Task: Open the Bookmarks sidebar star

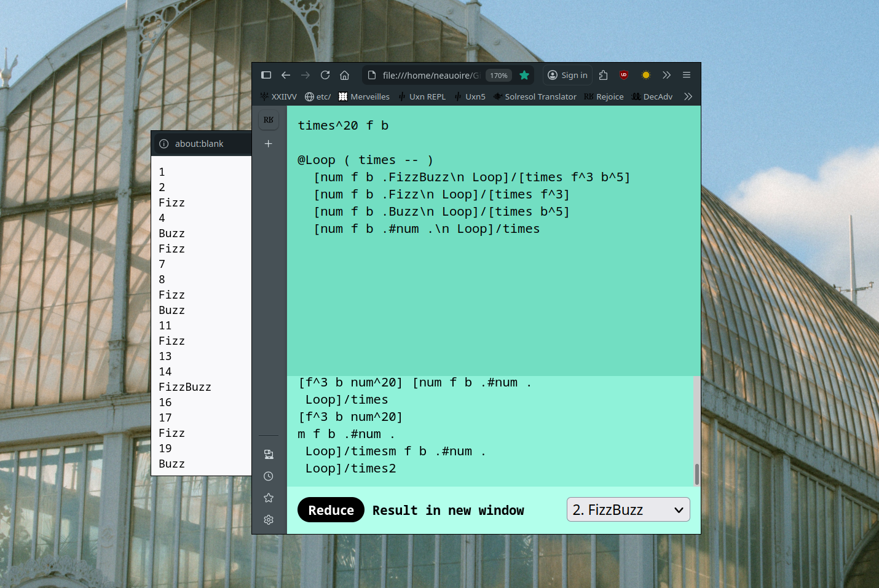Action: [269, 498]
